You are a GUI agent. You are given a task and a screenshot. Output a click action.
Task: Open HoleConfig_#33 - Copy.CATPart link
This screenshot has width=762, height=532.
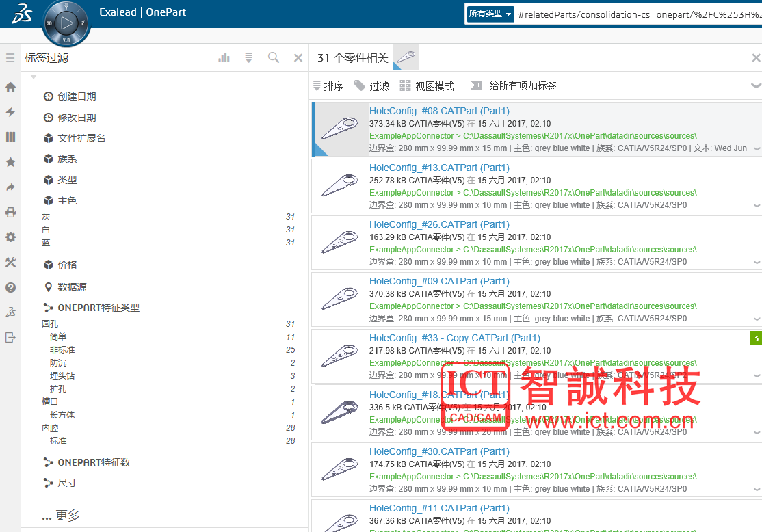click(455, 338)
